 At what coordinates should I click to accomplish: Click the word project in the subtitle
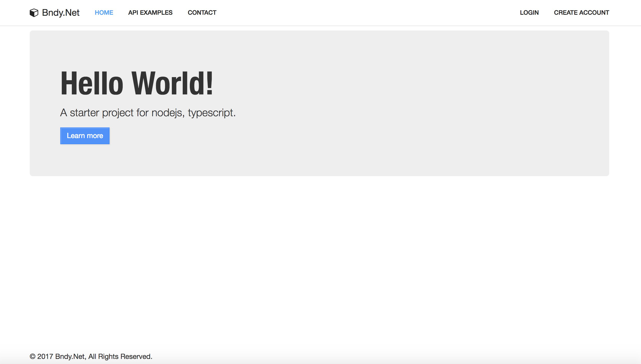coord(118,113)
